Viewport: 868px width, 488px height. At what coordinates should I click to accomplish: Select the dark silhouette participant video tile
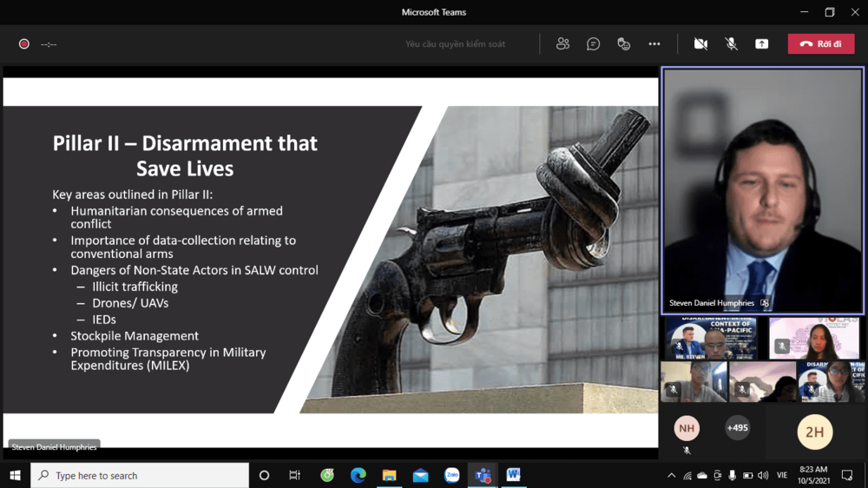click(x=762, y=382)
